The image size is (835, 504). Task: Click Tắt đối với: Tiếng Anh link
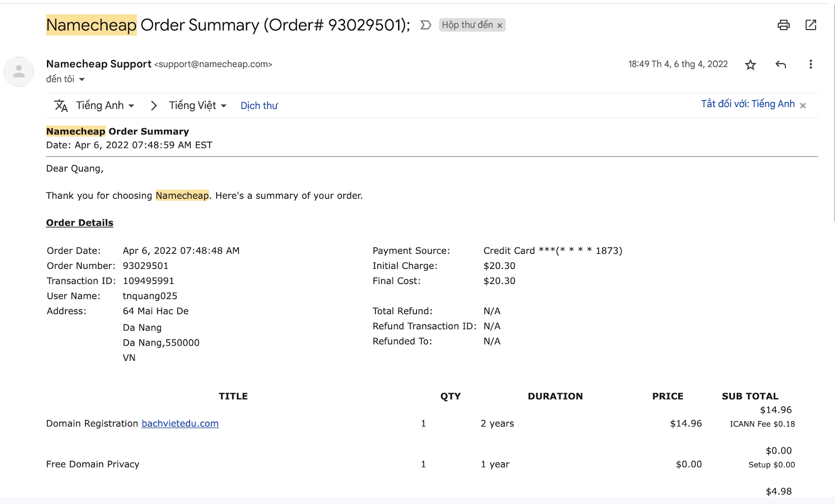click(x=748, y=104)
